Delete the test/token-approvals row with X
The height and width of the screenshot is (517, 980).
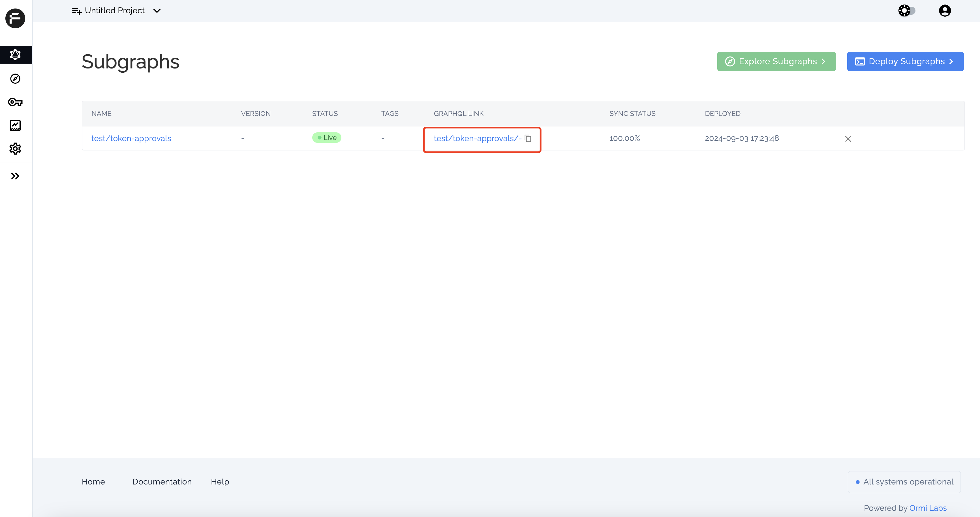848,139
